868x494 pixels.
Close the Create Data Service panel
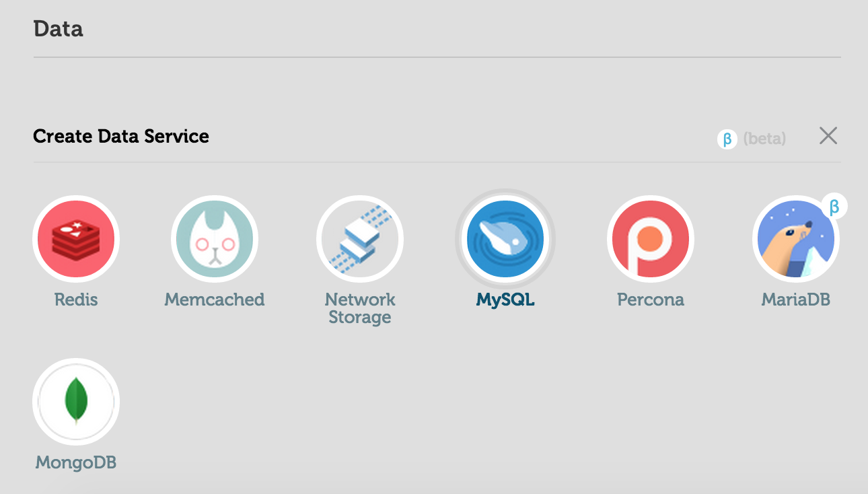[x=828, y=136]
